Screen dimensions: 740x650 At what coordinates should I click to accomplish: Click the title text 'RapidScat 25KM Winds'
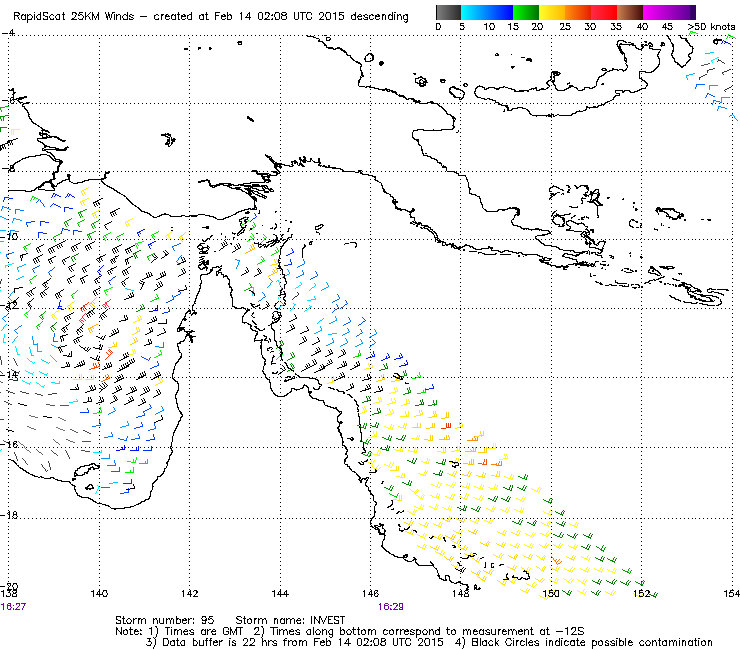pos(74,17)
